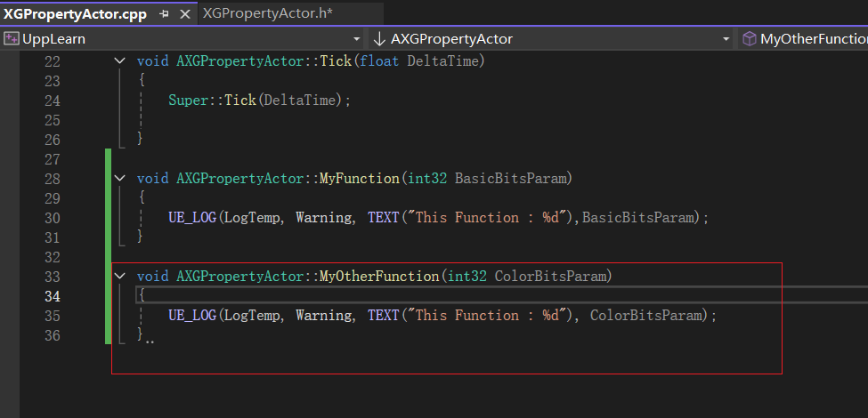
Task: Click the down-arrow icon beside AXGPropertyActor
Action: (379, 39)
